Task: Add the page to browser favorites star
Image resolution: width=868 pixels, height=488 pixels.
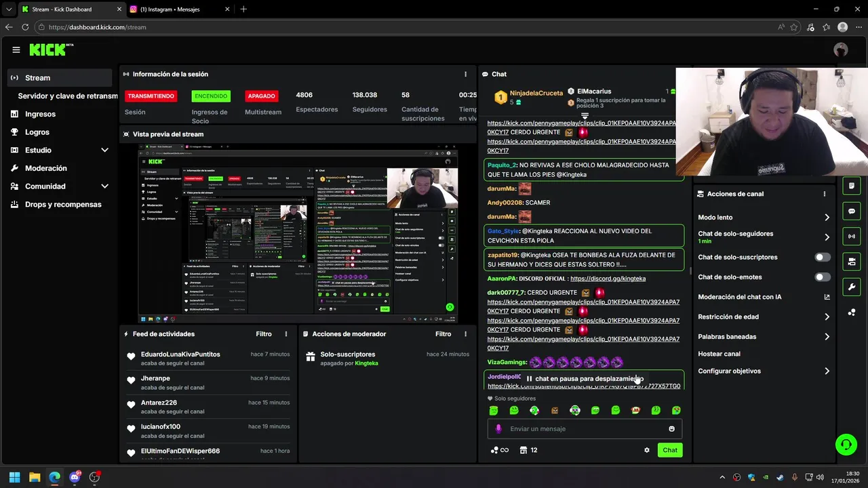Action: [794, 27]
